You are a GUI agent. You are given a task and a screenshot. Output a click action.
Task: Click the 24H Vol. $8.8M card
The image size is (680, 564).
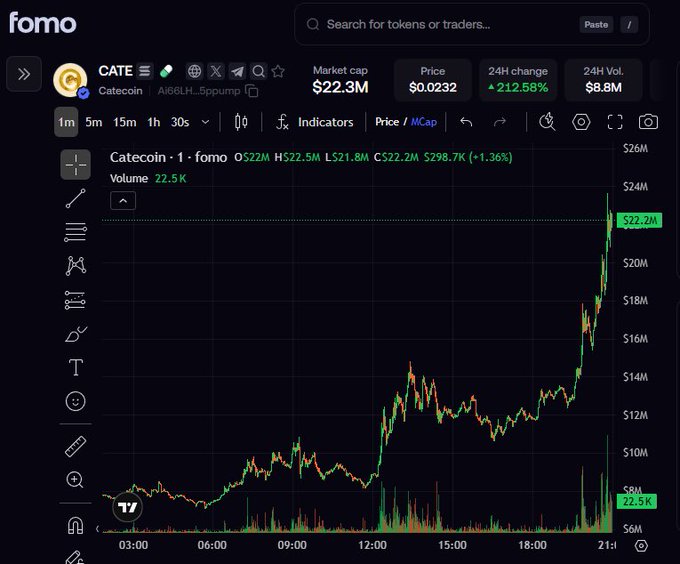coord(603,80)
